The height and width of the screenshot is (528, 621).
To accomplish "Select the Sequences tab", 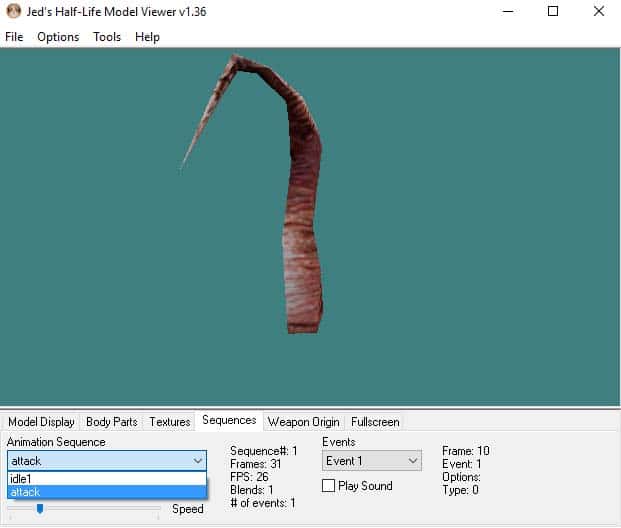I will click(229, 420).
